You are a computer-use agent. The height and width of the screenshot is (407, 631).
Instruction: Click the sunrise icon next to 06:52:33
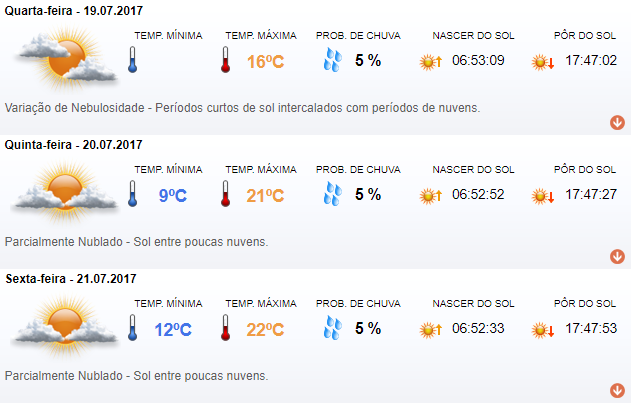(431, 330)
